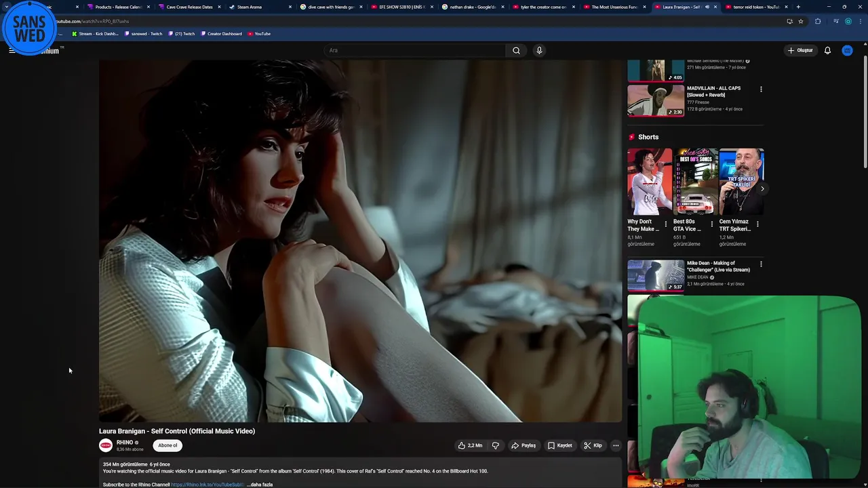
Task: Click the browser address bar URL
Action: coord(92,21)
